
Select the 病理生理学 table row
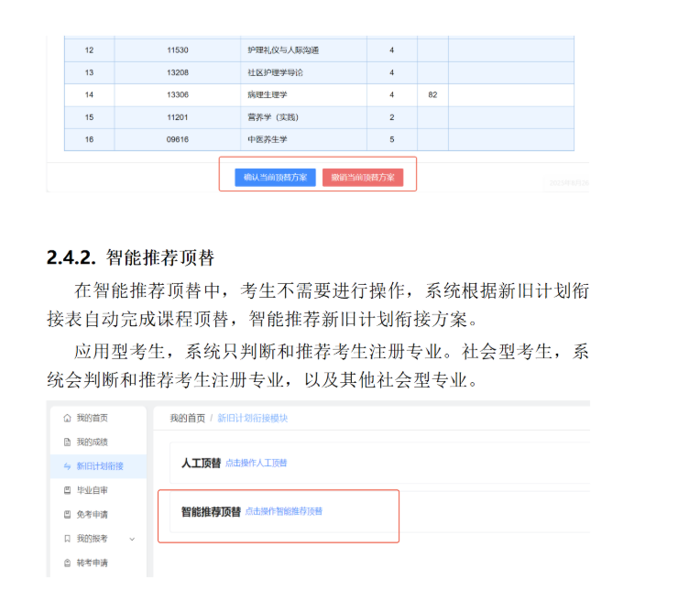(x=319, y=95)
